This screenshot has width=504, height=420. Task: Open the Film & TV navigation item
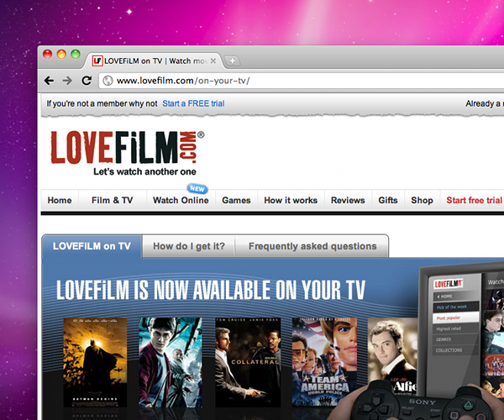click(x=113, y=200)
